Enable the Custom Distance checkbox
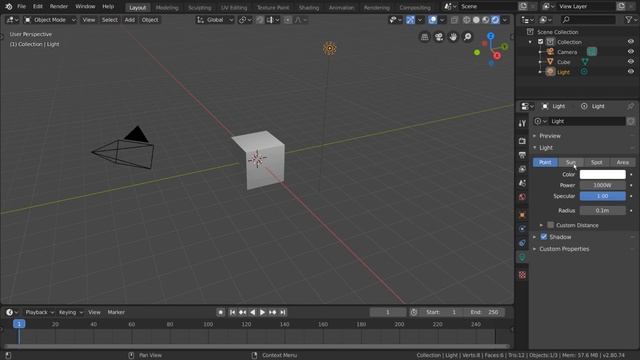Viewport: 640px width, 360px height. [x=551, y=225]
